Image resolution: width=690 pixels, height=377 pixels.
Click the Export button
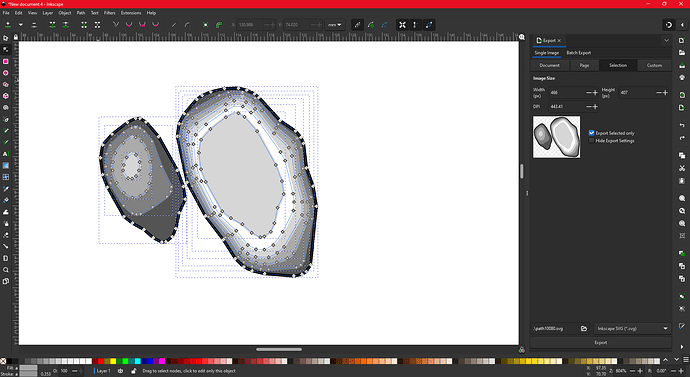coord(601,343)
